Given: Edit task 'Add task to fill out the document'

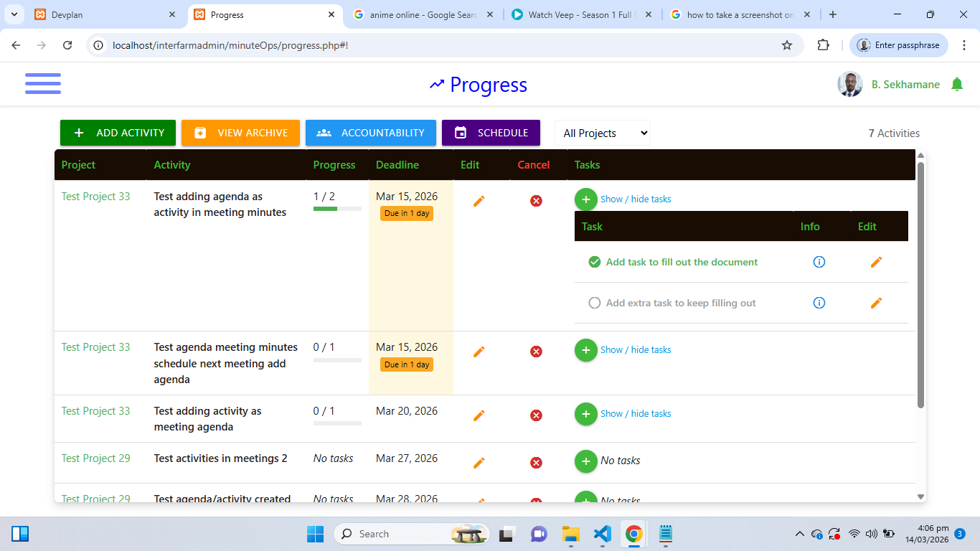Looking at the screenshot, I should (x=876, y=262).
